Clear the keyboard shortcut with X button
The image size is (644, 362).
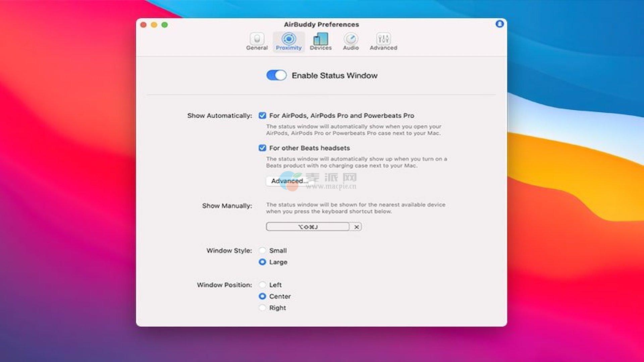point(357,227)
